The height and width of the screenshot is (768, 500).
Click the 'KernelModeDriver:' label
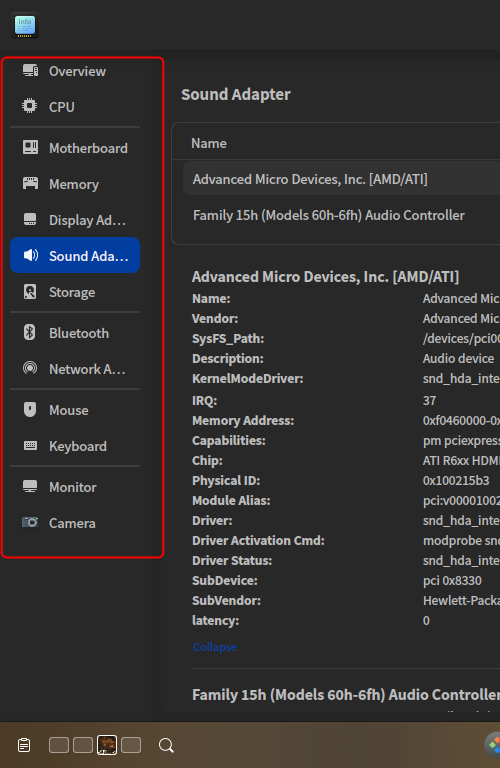click(x=247, y=378)
